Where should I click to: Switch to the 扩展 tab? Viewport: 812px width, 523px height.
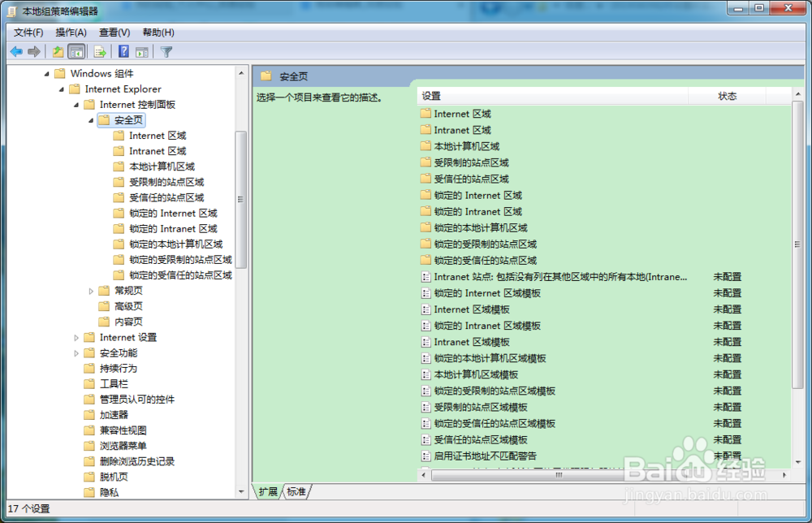268,491
